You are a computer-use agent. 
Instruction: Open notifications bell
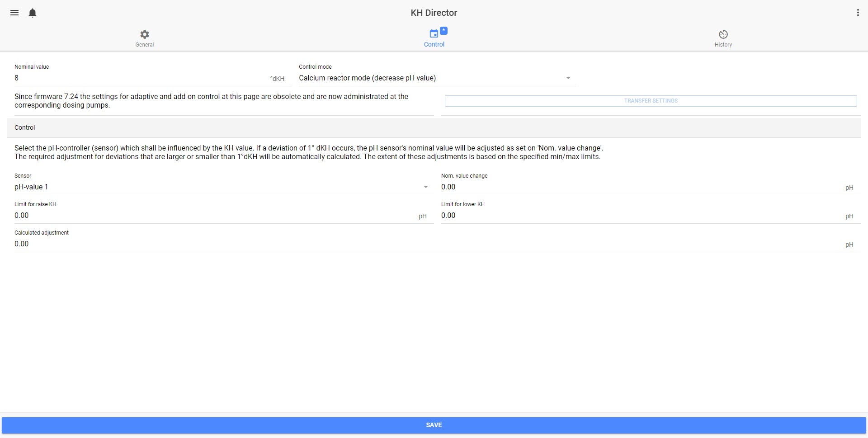pyautogui.click(x=33, y=13)
